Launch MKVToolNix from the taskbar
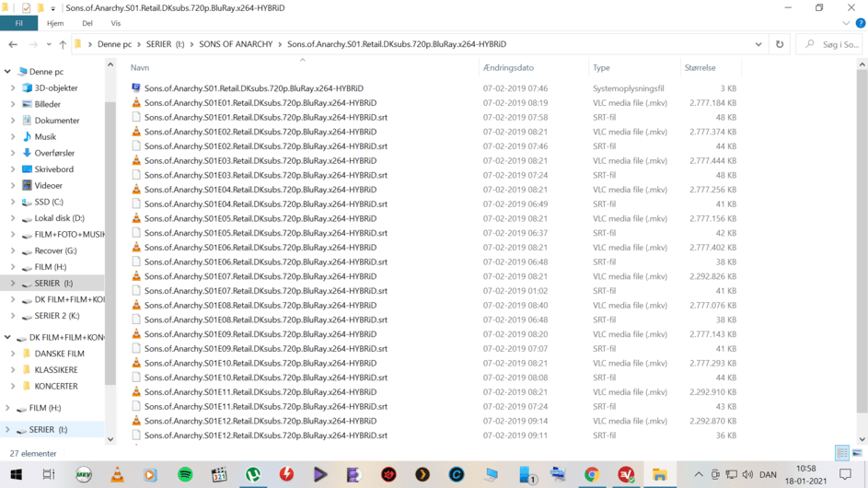The image size is (868, 488). pos(84,475)
